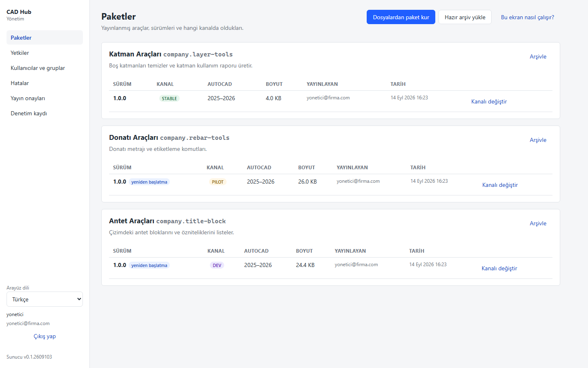This screenshot has height=368, width=588.
Task: Click the Paketler page heading
Action: pos(118,16)
